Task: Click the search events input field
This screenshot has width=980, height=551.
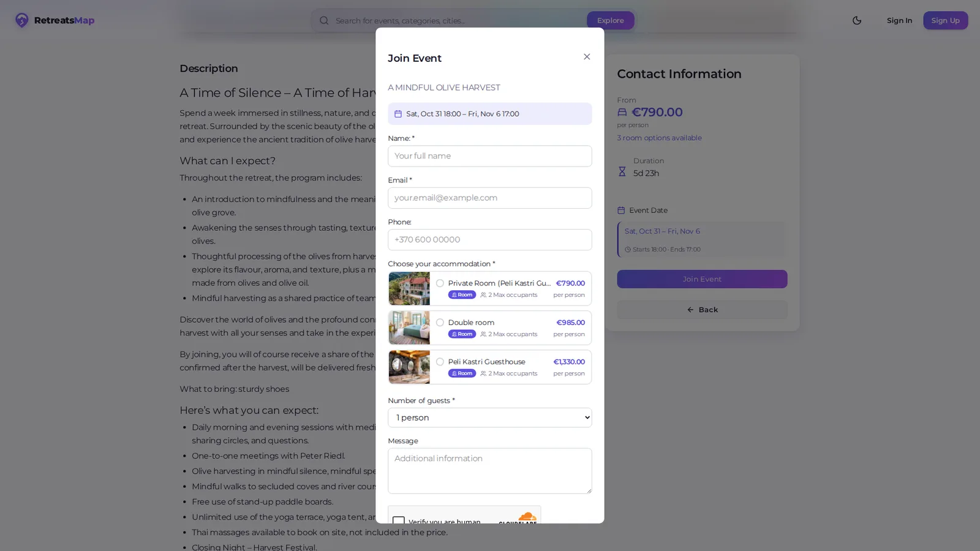Action: [x=458, y=20]
